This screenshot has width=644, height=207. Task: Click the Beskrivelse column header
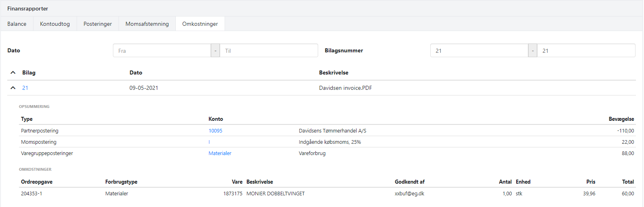pos(333,72)
